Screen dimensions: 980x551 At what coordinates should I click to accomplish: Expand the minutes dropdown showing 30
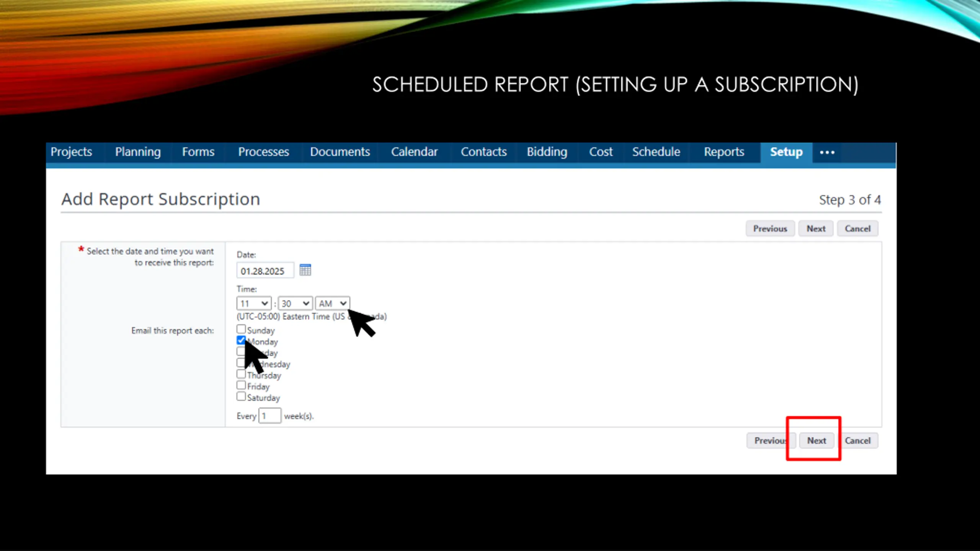pyautogui.click(x=295, y=303)
